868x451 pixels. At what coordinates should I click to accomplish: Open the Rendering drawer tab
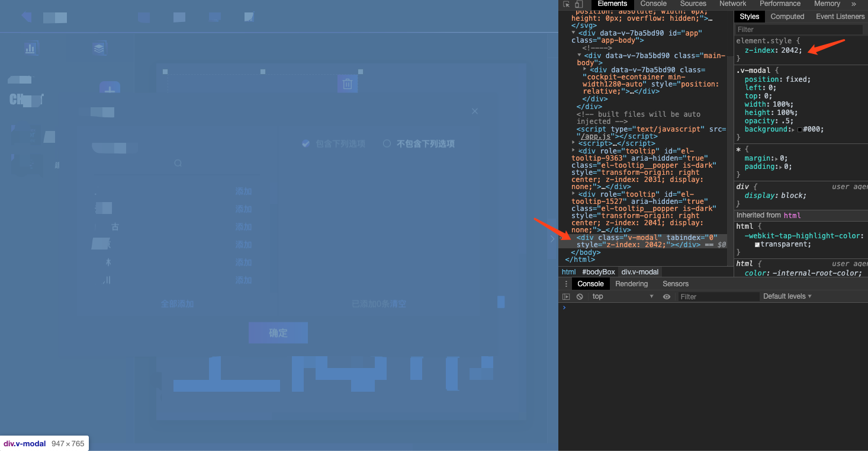[x=631, y=284]
